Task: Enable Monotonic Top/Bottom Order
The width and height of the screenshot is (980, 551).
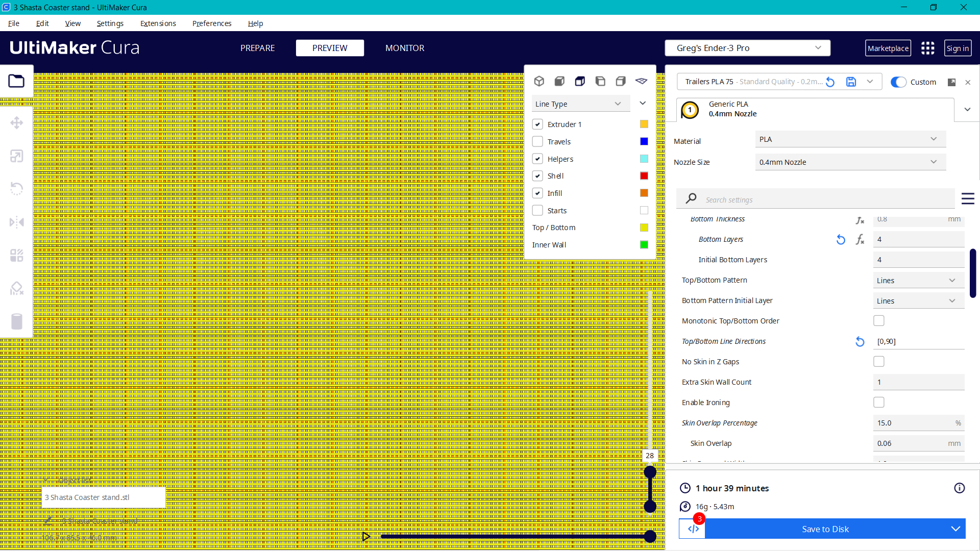Action: (879, 320)
